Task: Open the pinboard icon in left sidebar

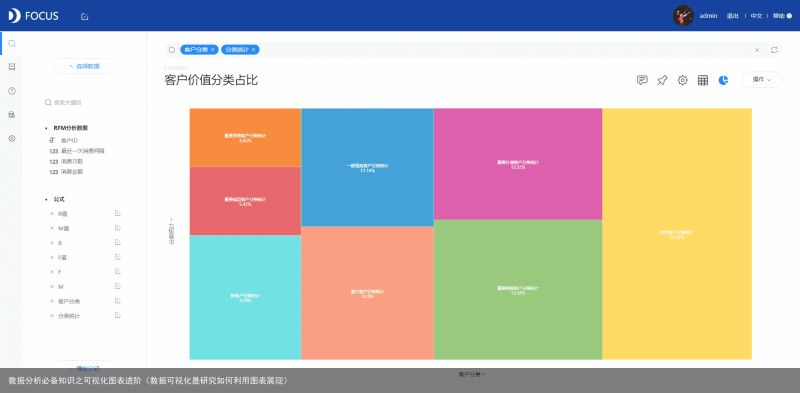Action: click(x=12, y=67)
